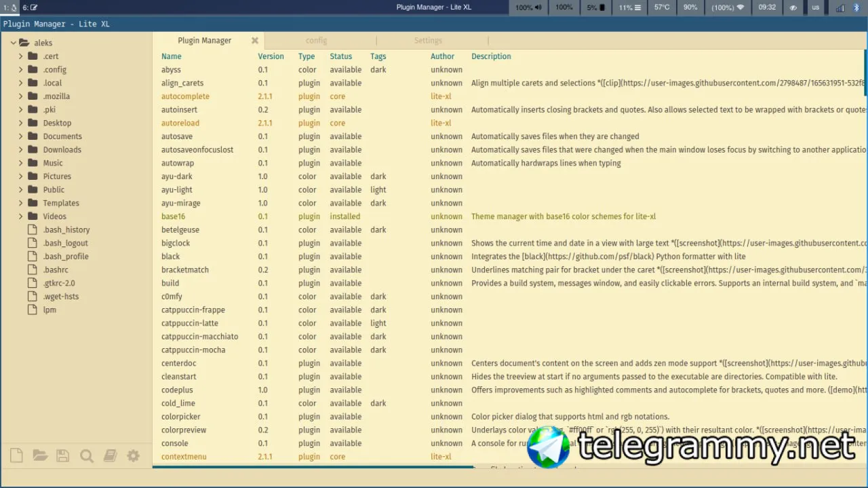Expand the Public folder chevron
Screen dimensions: 868x488
(x=21, y=189)
